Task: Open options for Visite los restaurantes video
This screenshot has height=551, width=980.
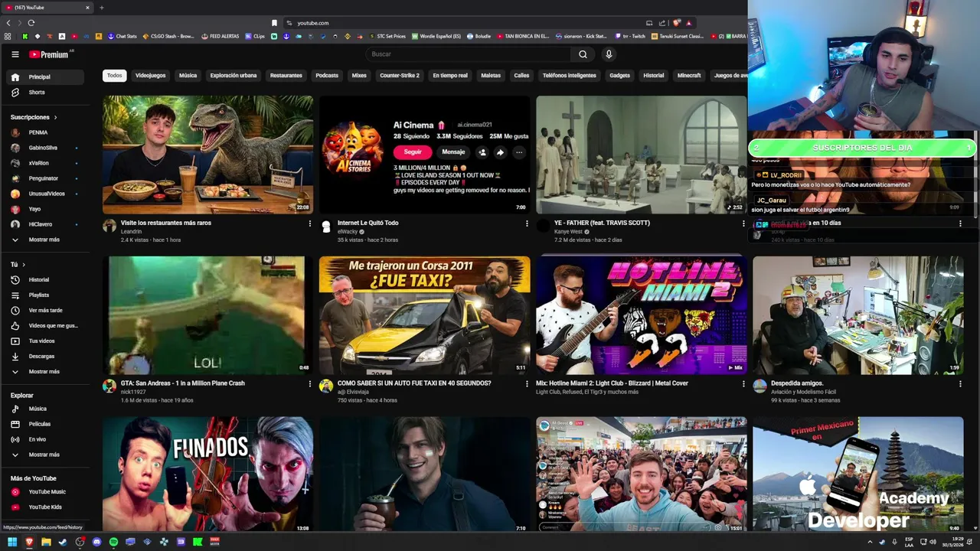Action: click(309, 223)
